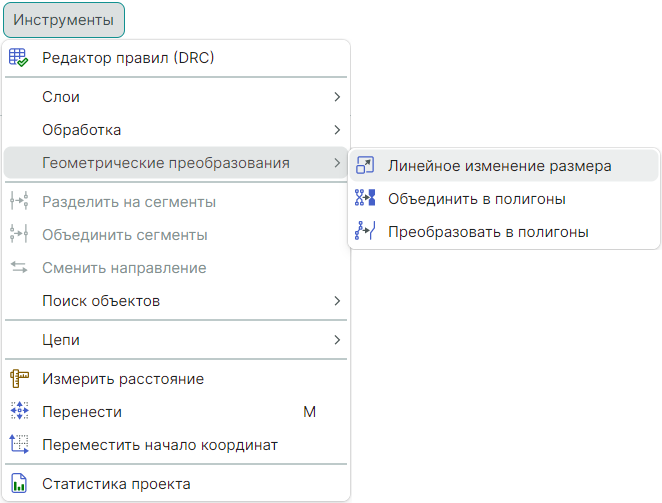Viewport: 662px width, 503px height.
Task: Click the change direction arrows icon
Action: pos(19,268)
